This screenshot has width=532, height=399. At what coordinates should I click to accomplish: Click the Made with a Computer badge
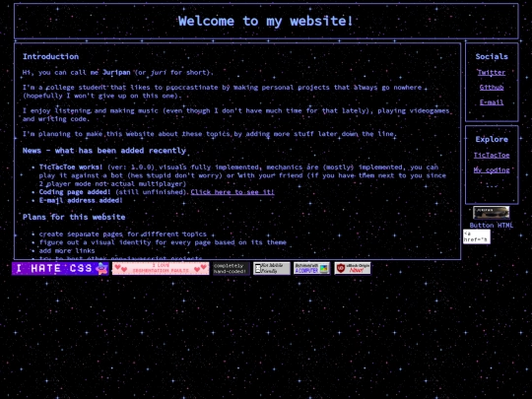point(312,268)
